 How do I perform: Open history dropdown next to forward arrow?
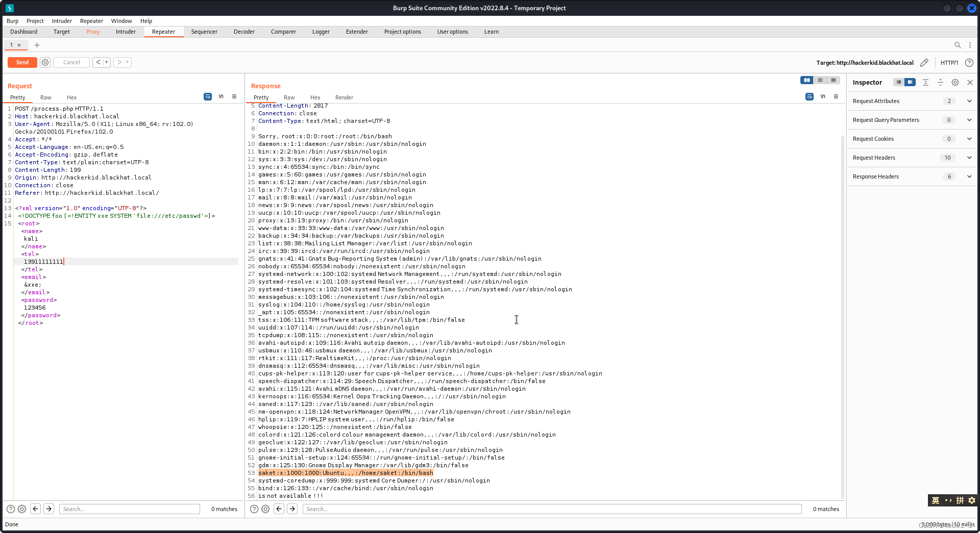click(128, 62)
